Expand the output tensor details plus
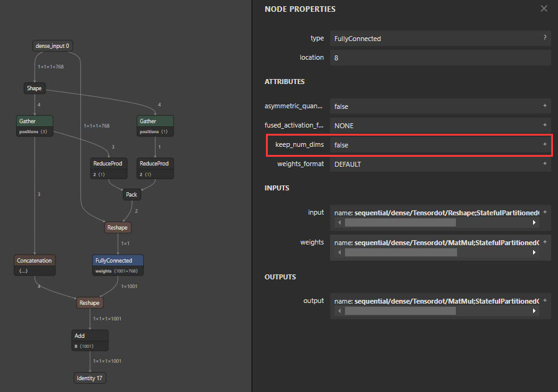Screen dimensions: 558x392 point(545,301)
